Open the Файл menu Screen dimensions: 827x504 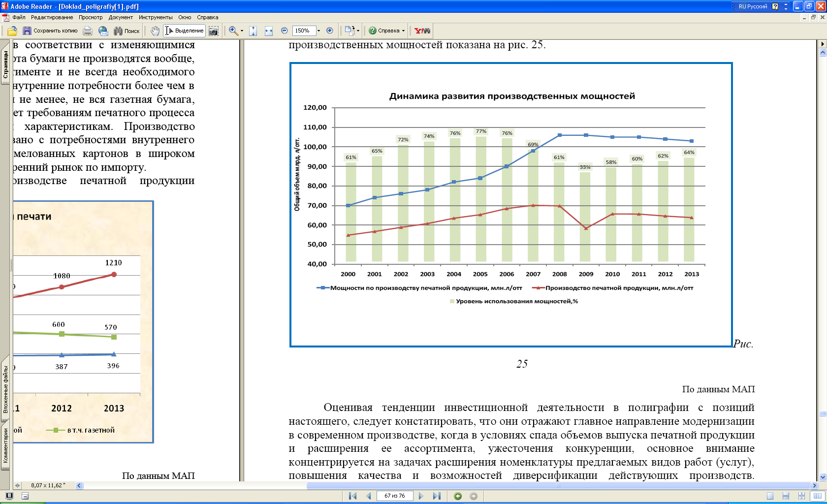pyautogui.click(x=19, y=17)
